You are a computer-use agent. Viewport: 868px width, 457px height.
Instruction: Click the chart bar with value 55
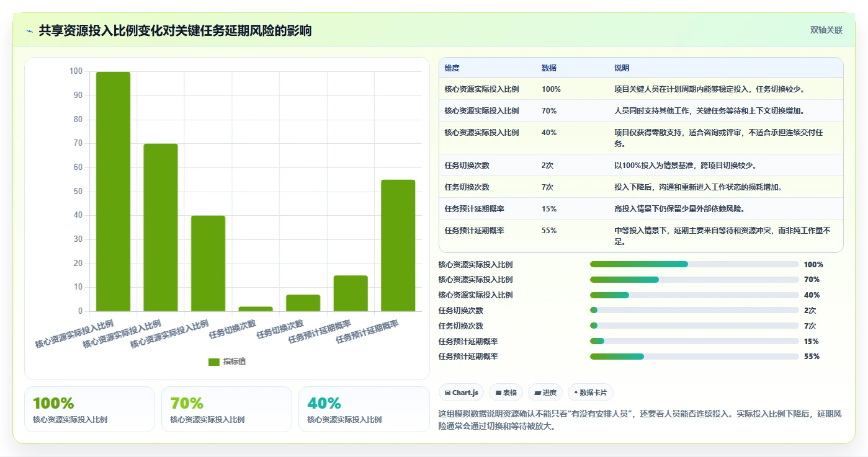(x=398, y=246)
